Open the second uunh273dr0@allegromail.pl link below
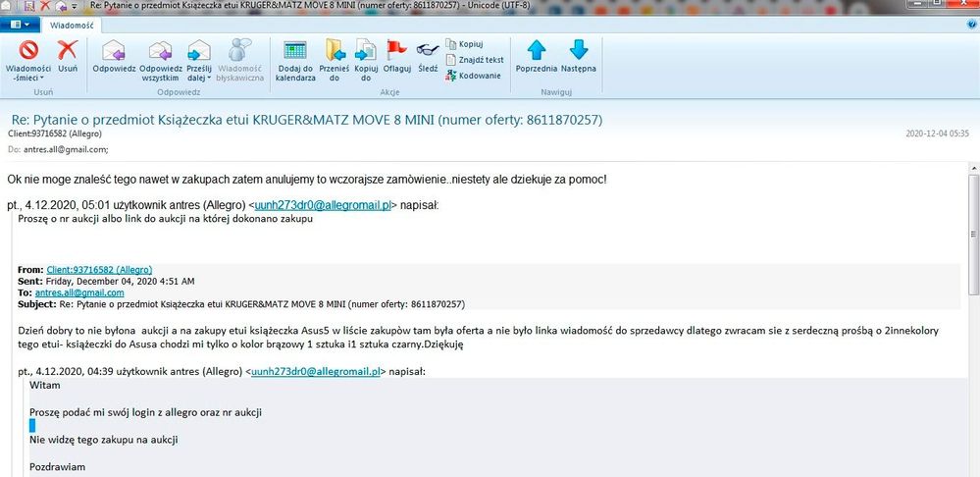This screenshot has width=980, height=477. pyautogui.click(x=316, y=371)
